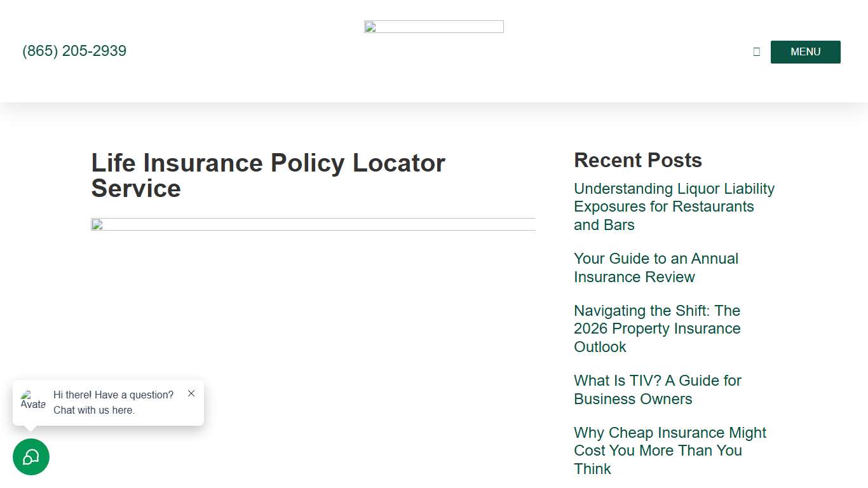Viewport: 868px width, 488px height.
Task: Open the 2026 Property Insurance Outlook article
Action: 657,329
